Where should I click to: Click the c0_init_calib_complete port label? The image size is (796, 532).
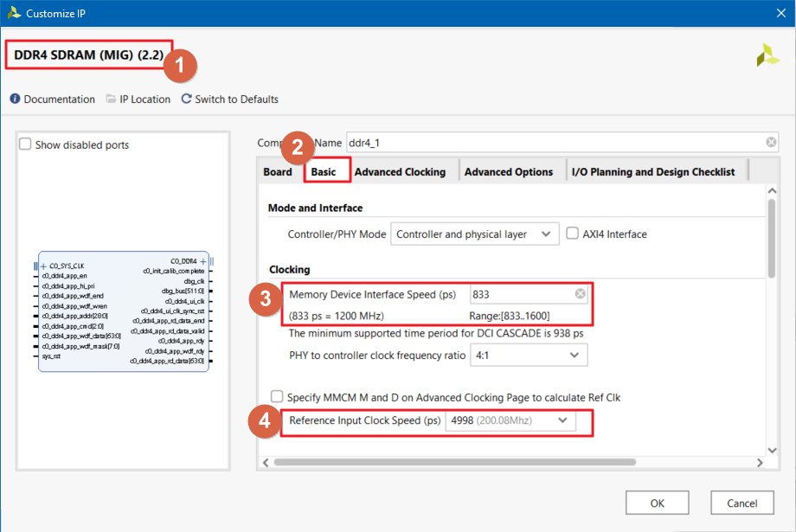tap(173, 271)
